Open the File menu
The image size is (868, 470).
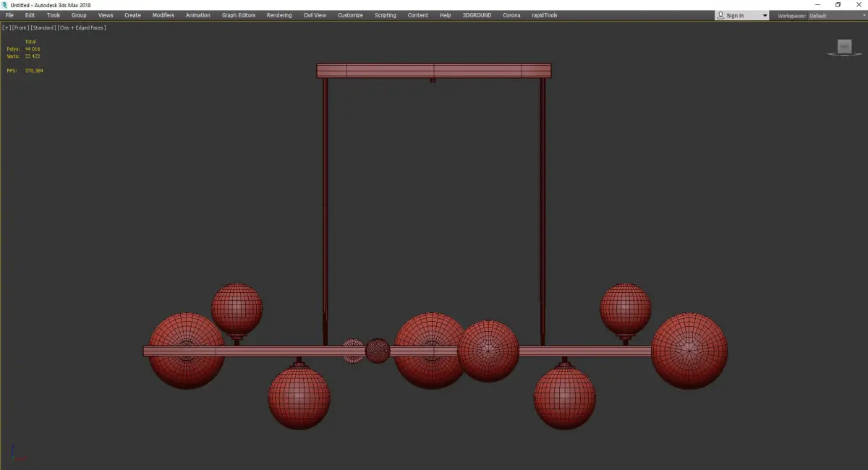coord(9,15)
